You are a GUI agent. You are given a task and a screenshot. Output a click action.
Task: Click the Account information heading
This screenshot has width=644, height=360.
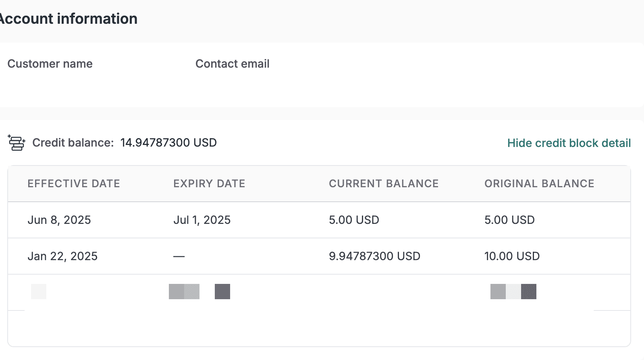click(69, 19)
